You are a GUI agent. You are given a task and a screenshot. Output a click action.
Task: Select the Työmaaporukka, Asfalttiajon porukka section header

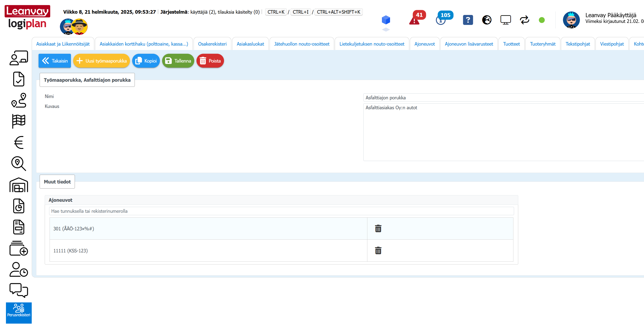[x=87, y=80]
